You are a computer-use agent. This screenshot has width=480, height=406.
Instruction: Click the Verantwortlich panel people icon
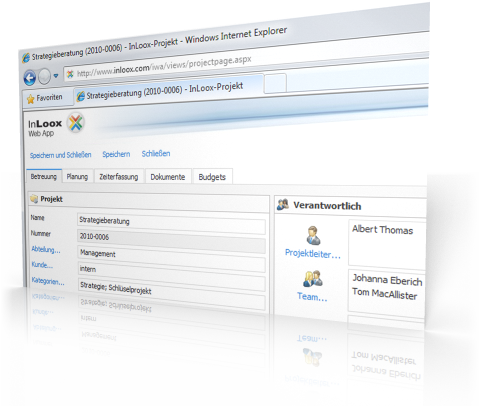[283, 204]
